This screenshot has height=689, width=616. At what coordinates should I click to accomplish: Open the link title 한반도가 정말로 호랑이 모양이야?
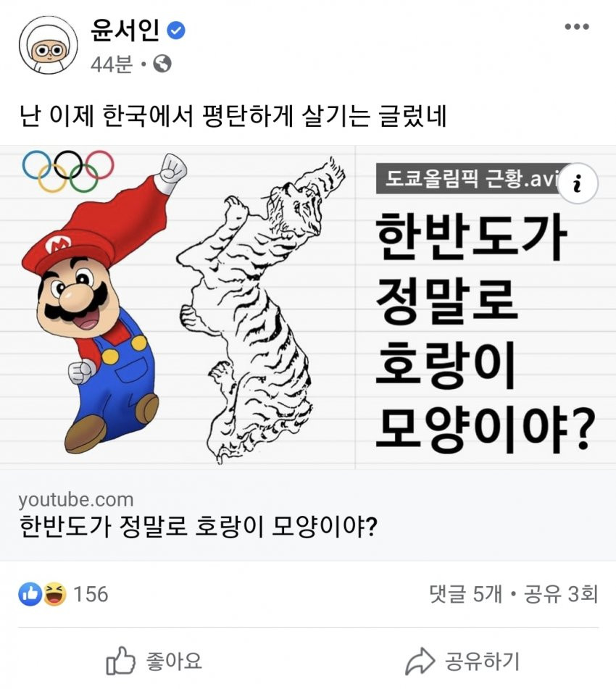(199, 526)
